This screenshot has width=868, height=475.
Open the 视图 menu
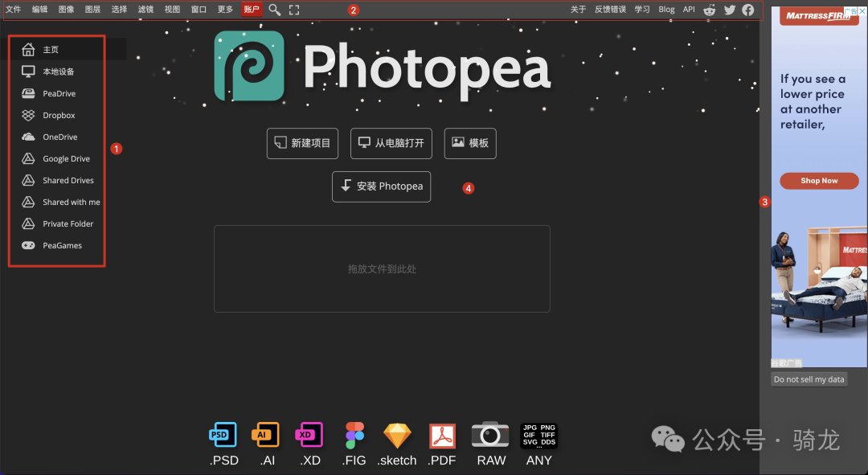pyautogui.click(x=172, y=10)
